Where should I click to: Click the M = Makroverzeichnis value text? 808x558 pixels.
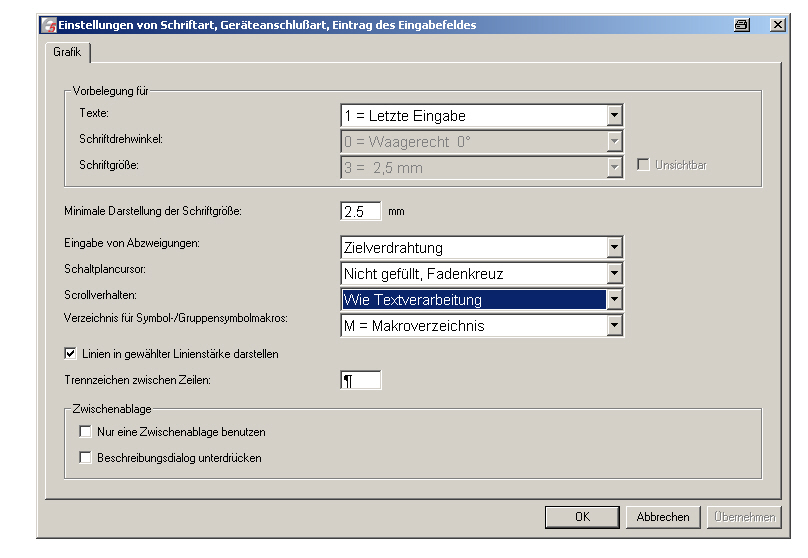[414, 326]
